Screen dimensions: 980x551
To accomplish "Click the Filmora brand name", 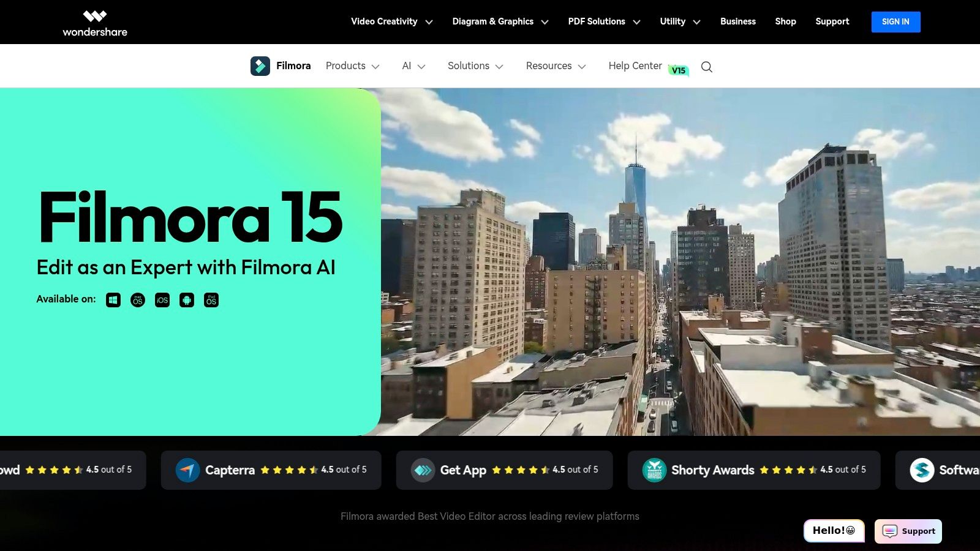I will point(293,66).
